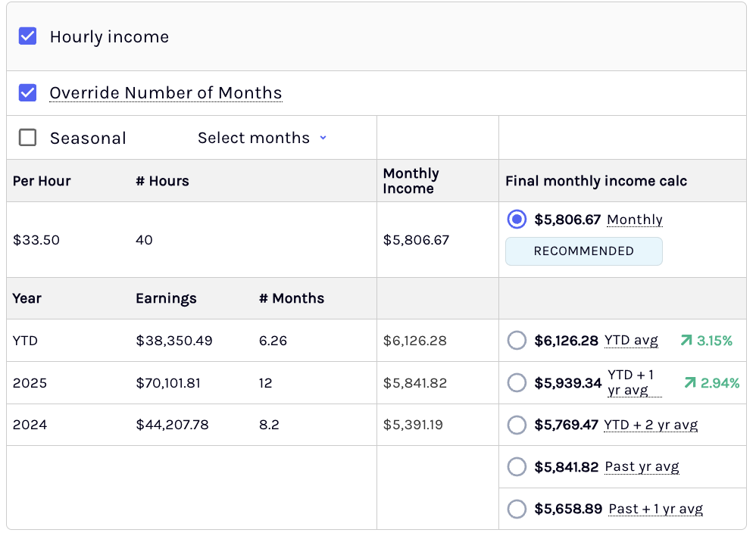This screenshot has height=536, width=756.
Task: Select the $5,806.67 Monthly radio option
Action: tap(517, 220)
